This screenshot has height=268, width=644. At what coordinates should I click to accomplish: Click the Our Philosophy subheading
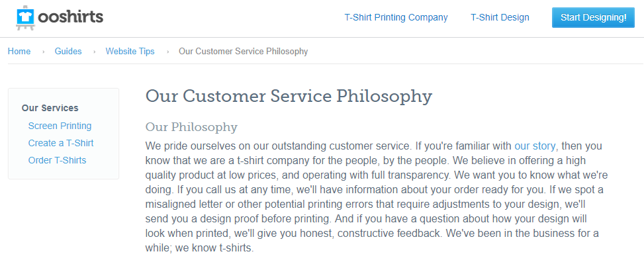191,127
